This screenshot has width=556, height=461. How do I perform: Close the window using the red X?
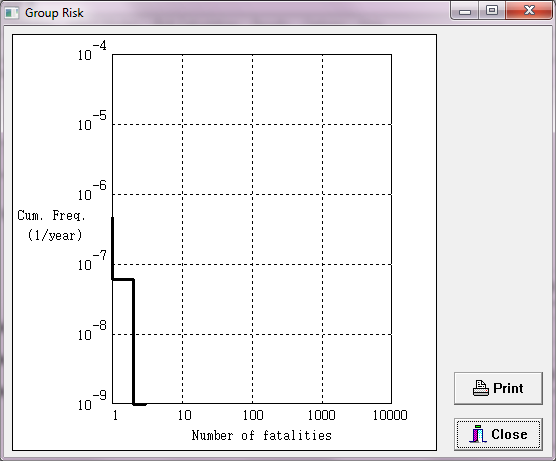(x=529, y=11)
